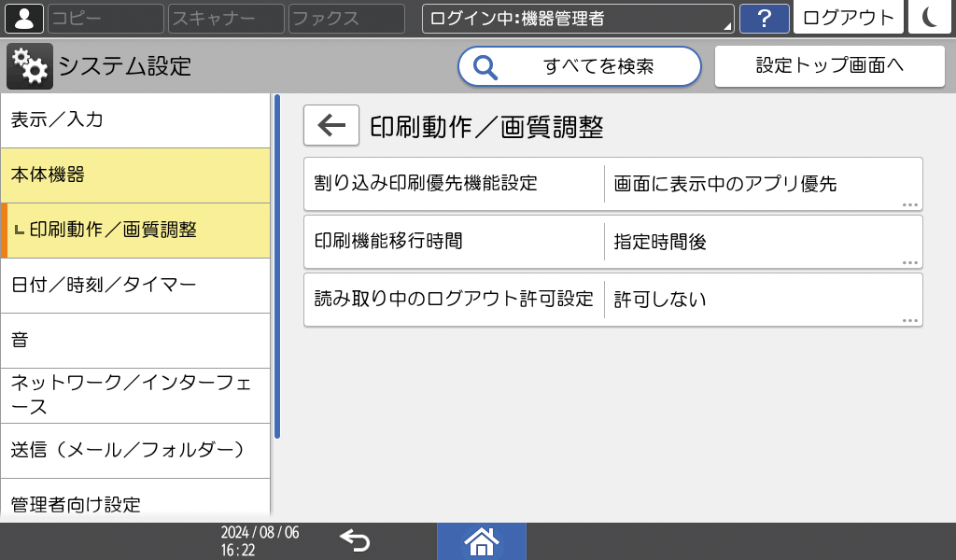Go to 設定トップ画面へ
The width and height of the screenshot is (956, 560).
[x=829, y=65]
